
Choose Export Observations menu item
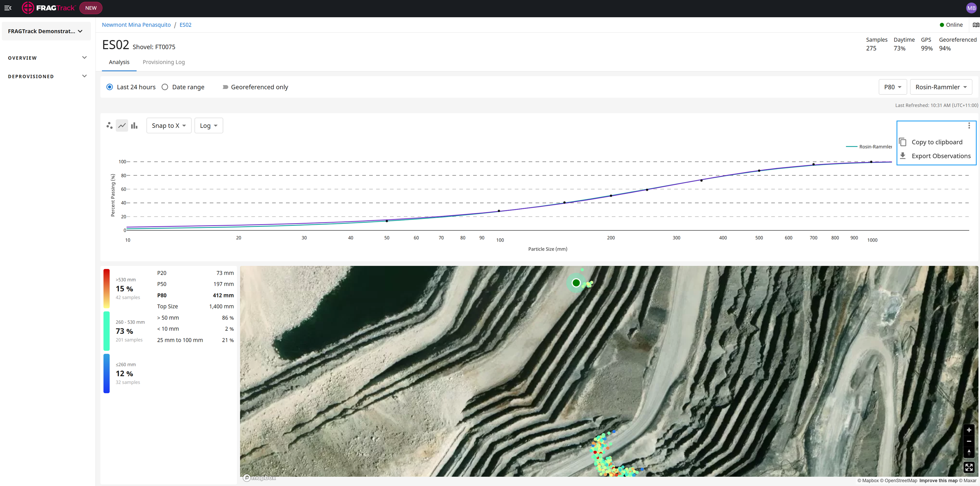coord(937,156)
